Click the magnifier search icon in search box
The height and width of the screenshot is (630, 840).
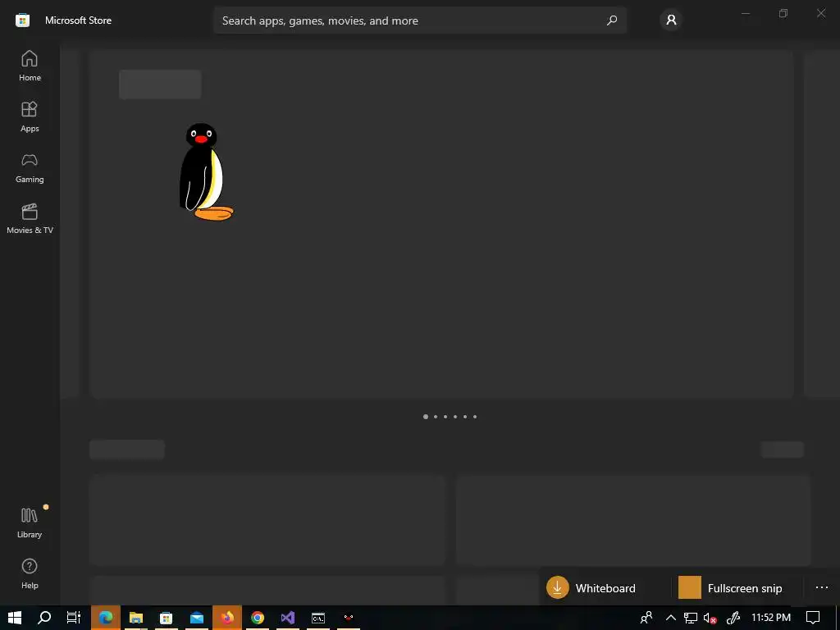[x=612, y=21]
